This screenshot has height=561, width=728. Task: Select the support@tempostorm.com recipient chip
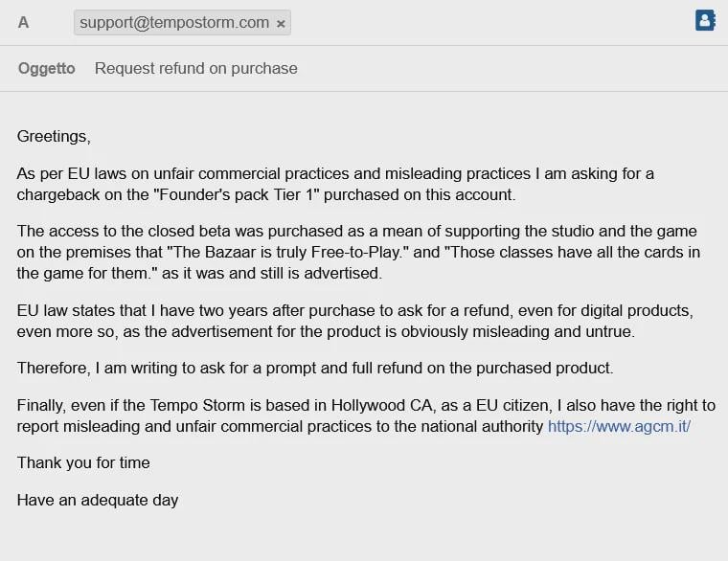click(182, 22)
